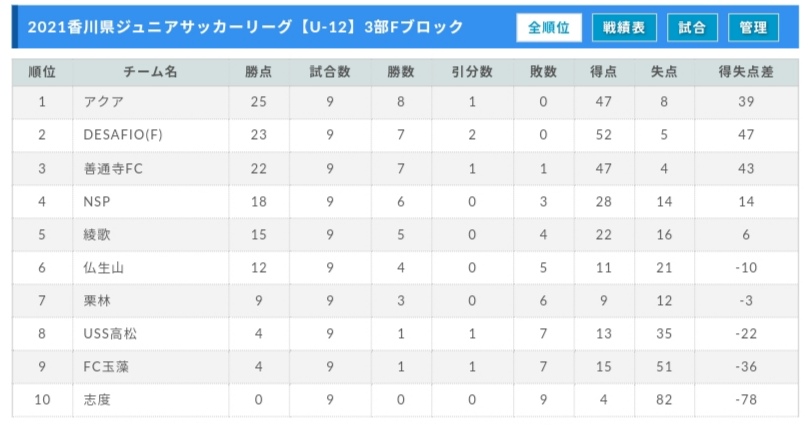Select the 試合 tab

(692, 27)
